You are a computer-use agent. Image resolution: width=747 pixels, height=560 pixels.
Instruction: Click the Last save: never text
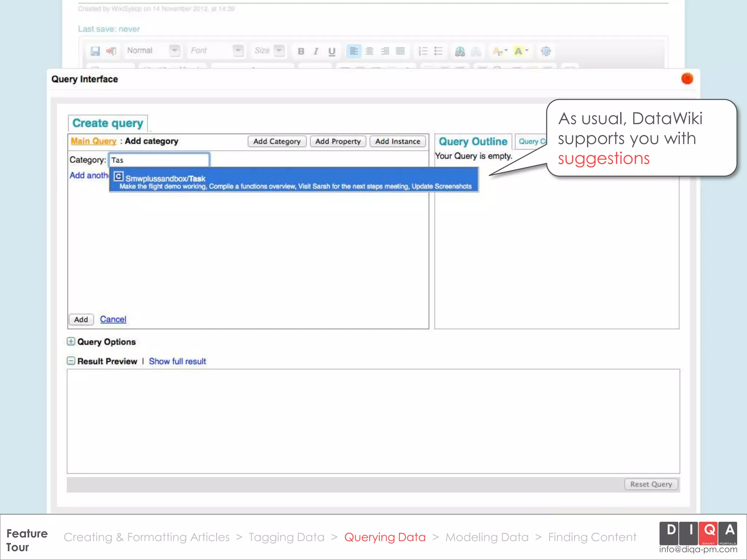click(109, 29)
